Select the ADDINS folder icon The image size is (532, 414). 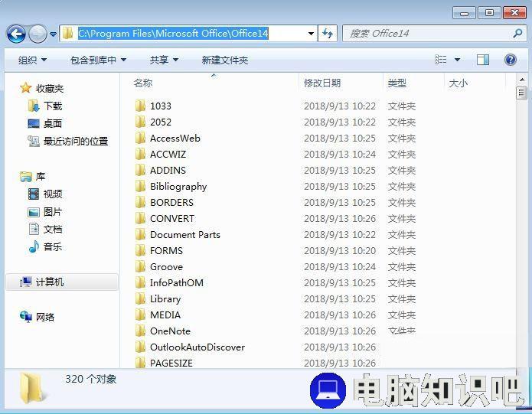[140, 170]
